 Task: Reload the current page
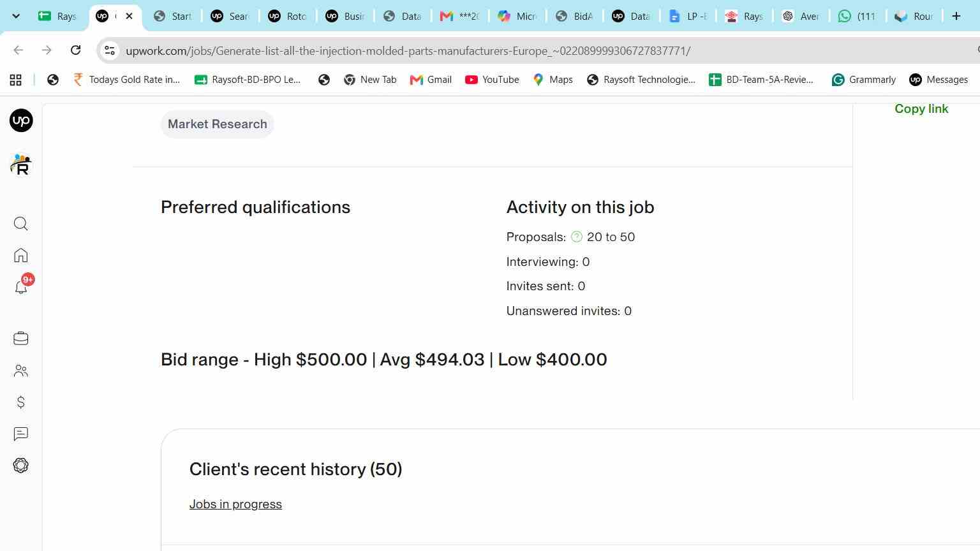pos(75,50)
